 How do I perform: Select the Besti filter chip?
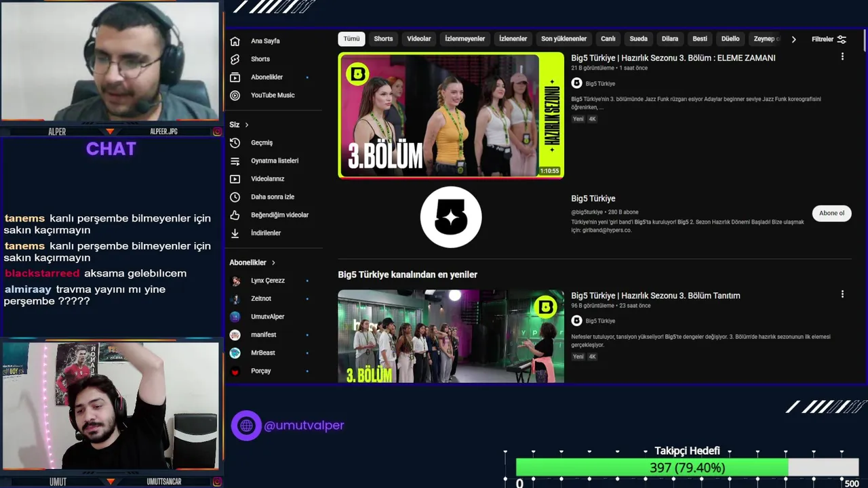700,39
